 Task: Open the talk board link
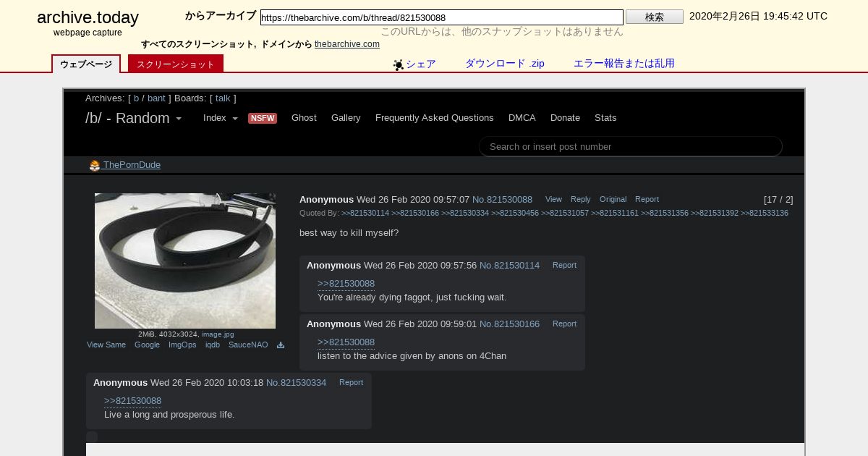223,98
